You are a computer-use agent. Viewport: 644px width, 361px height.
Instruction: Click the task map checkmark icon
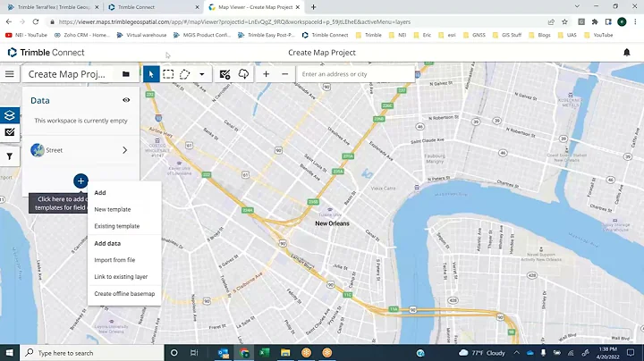(225, 74)
